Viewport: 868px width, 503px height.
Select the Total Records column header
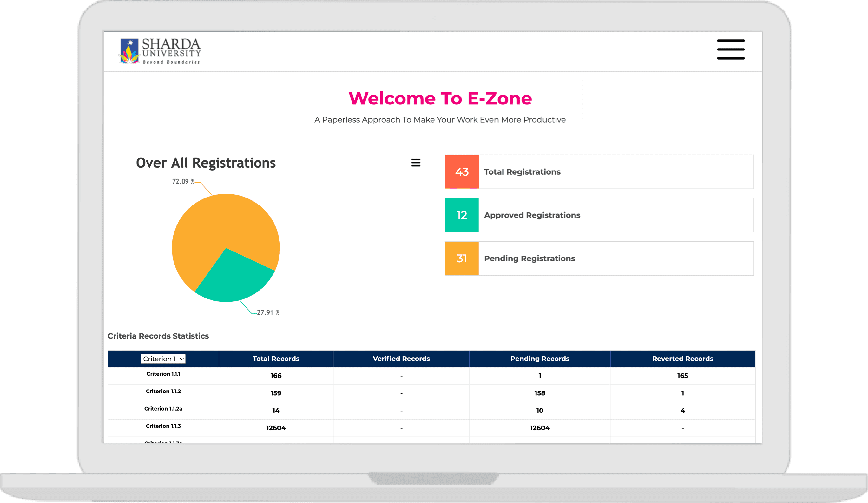click(276, 359)
